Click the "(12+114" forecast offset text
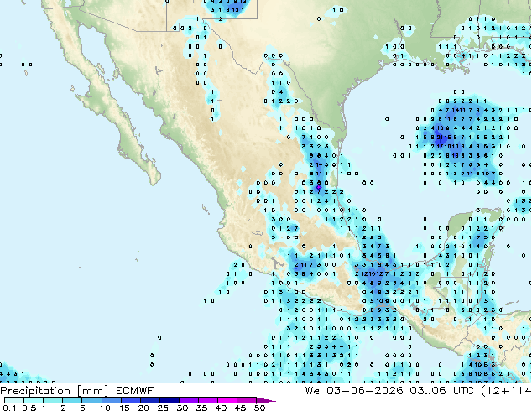 506,391
